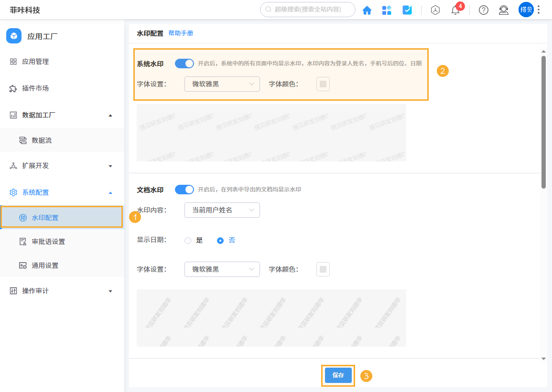Collapse the 系统配置 menu section

110,192
